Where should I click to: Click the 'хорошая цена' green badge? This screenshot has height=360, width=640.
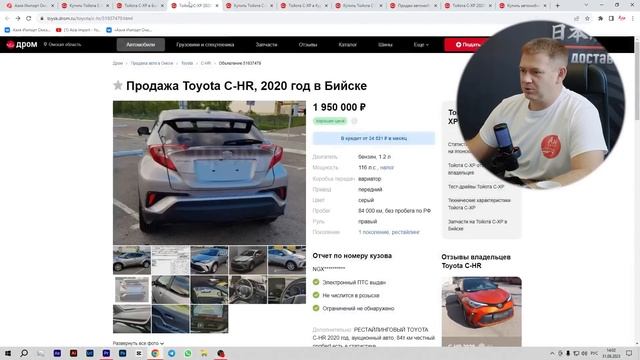pyautogui.click(x=330, y=121)
